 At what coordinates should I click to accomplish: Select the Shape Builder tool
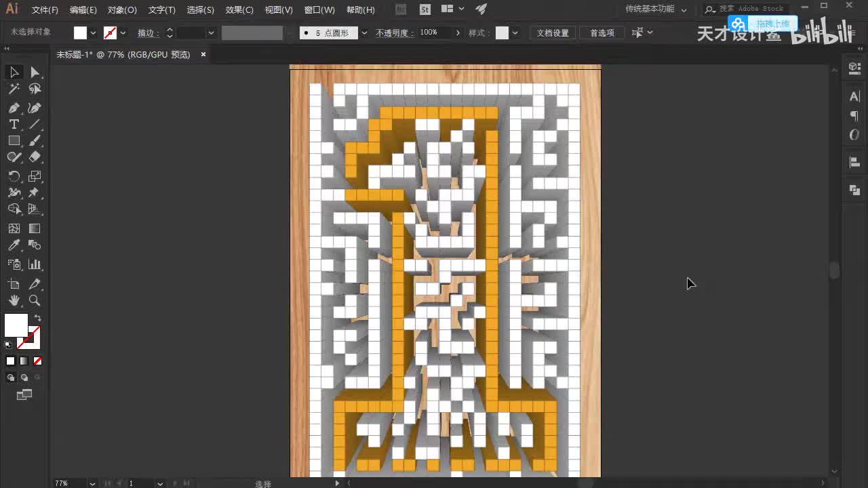coord(14,209)
